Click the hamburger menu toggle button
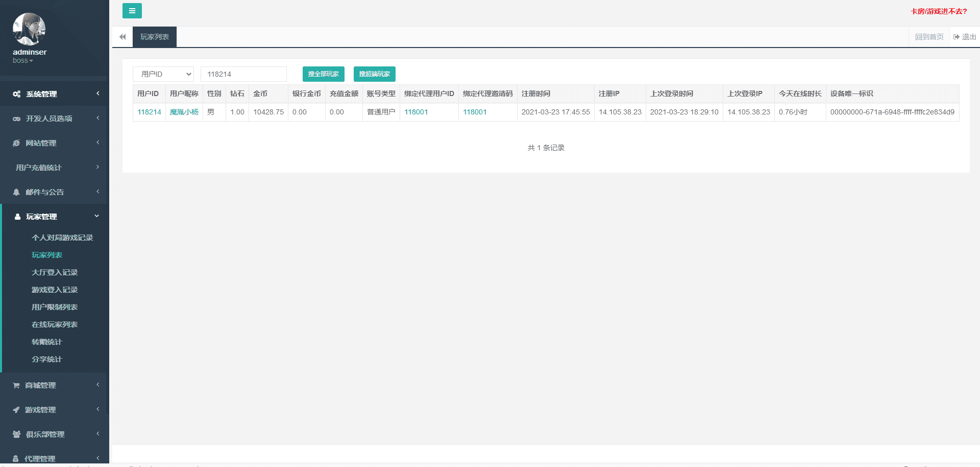 (x=132, y=11)
